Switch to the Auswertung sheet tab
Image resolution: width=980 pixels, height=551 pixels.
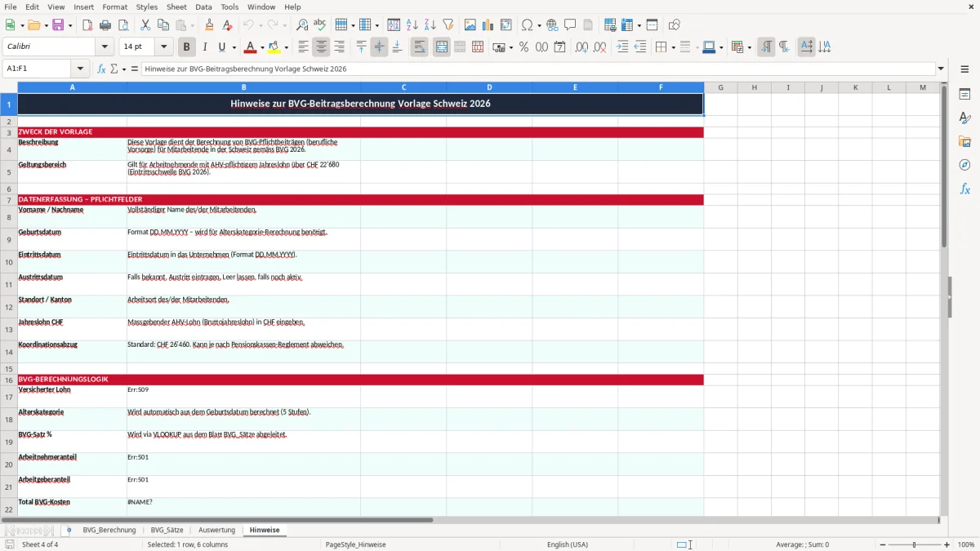pyautogui.click(x=216, y=530)
